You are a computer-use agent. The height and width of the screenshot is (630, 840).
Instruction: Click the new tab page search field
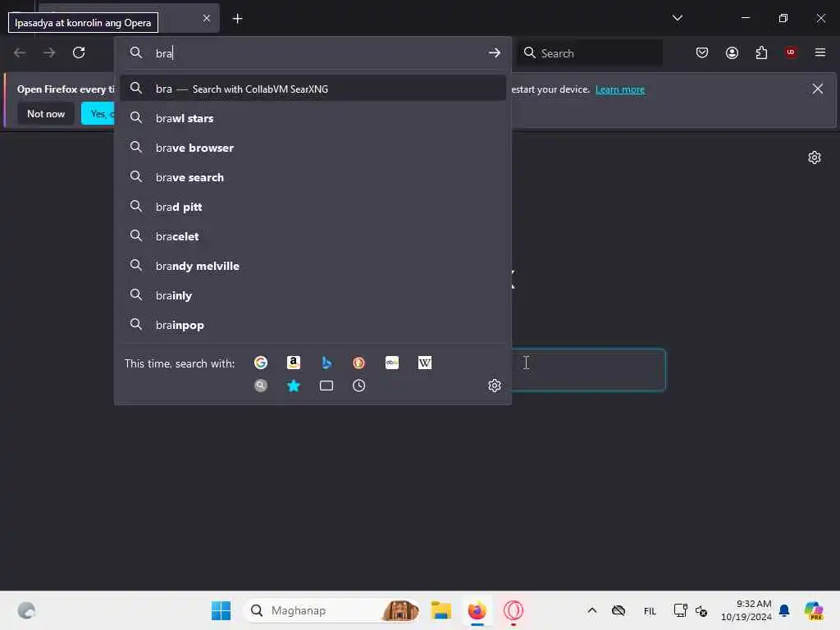pos(588,370)
